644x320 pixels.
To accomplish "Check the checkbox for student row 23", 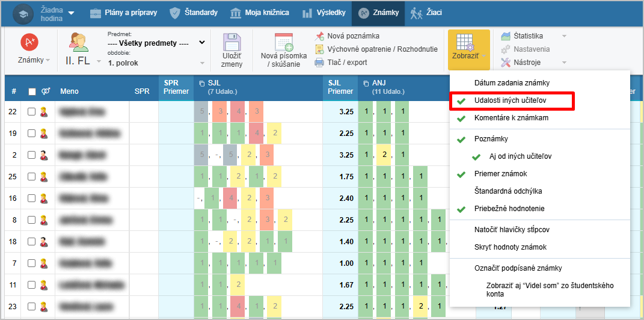I will (32, 306).
